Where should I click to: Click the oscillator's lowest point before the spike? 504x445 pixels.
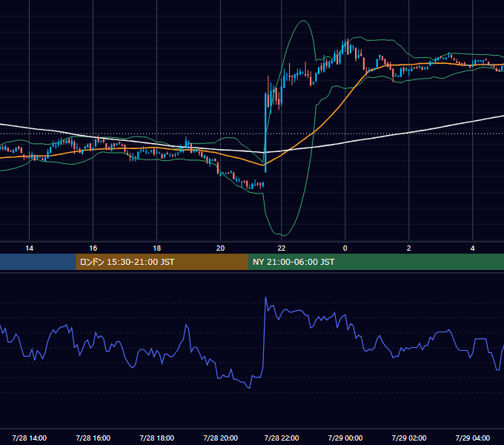[250, 388]
